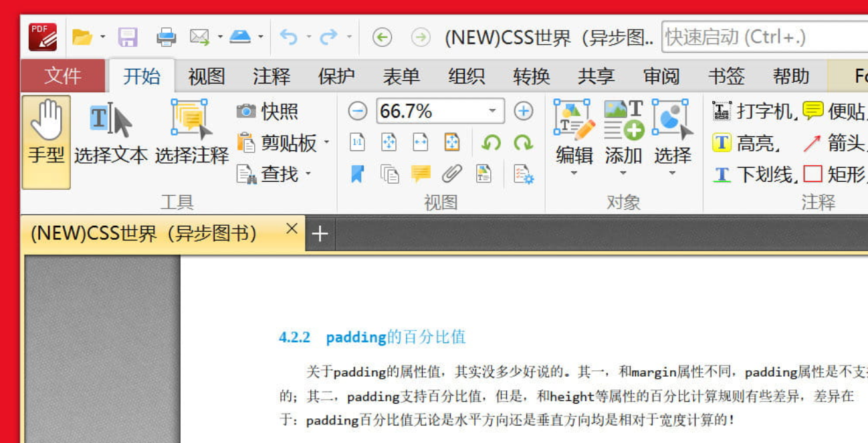The width and height of the screenshot is (868, 443).
Task: Rotate the view counterclockwise
Action: pos(492,142)
